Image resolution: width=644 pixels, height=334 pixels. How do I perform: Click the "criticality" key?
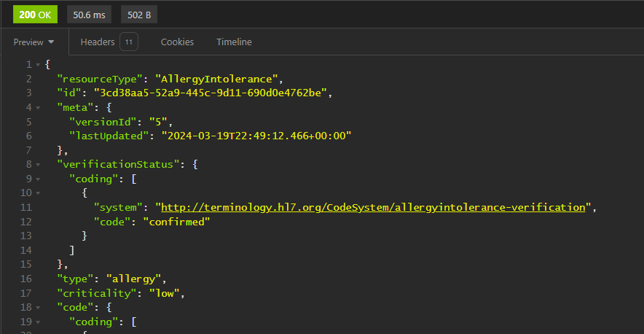coord(97,293)
